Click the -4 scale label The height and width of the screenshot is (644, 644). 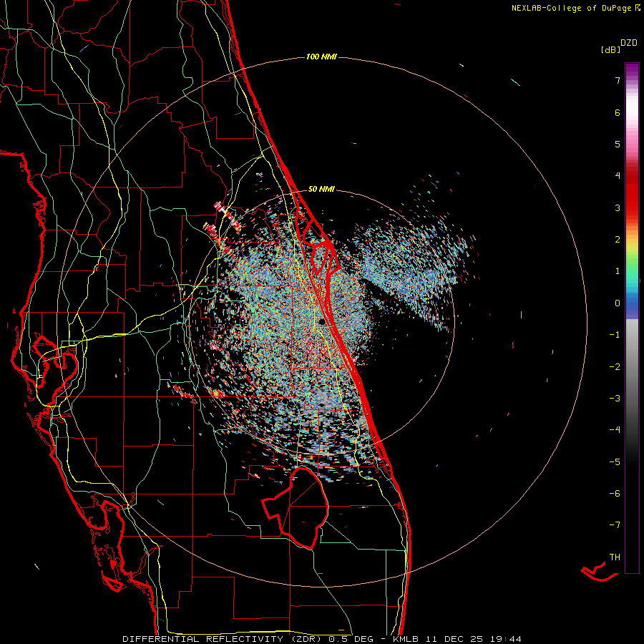pyautogui.click(x=615, y=429)
